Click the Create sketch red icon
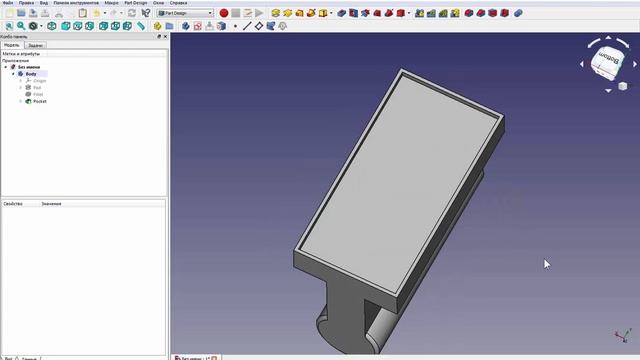Screen dimensions: 640x360 click(198, 26)
